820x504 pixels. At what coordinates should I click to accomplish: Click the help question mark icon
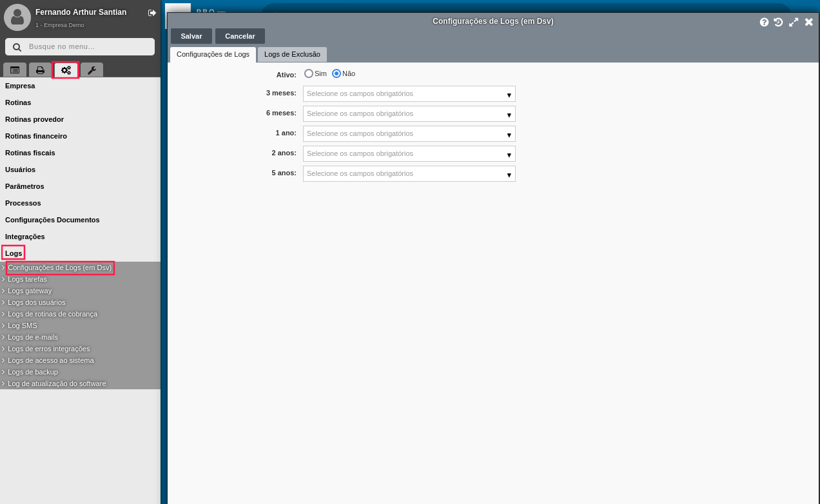764,22
